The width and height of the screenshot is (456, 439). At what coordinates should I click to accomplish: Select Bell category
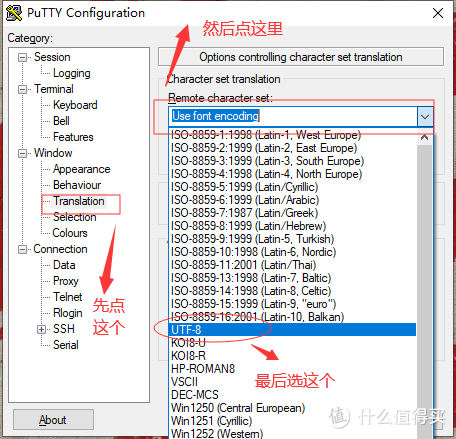coord(61,121)
